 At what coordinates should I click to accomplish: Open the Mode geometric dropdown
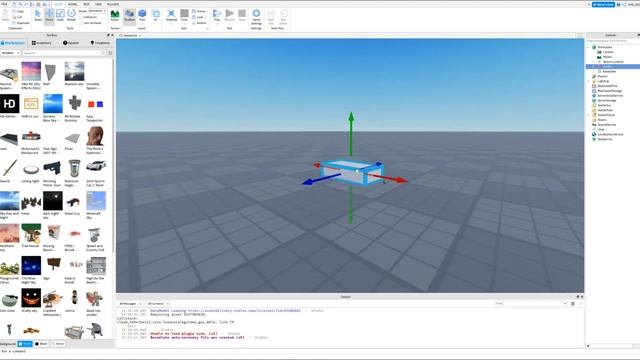pos(97,11)
